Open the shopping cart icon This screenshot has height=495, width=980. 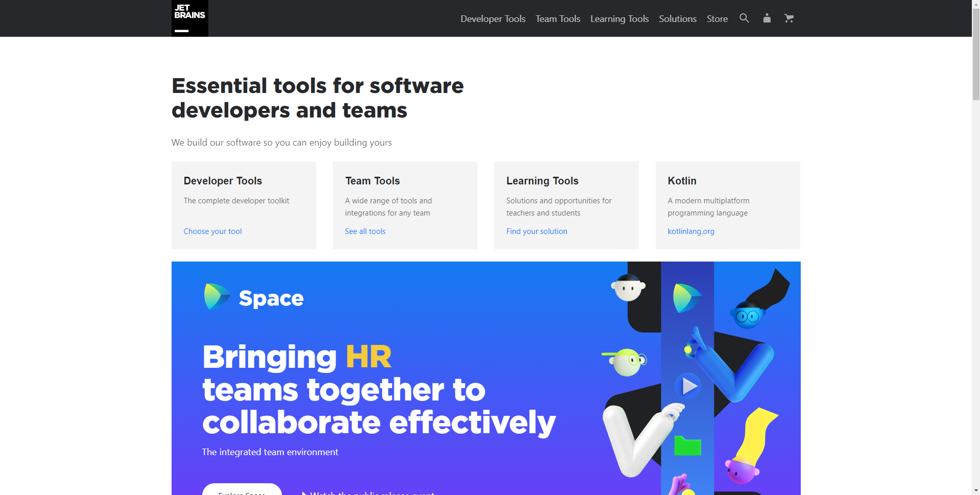[789, 18]
